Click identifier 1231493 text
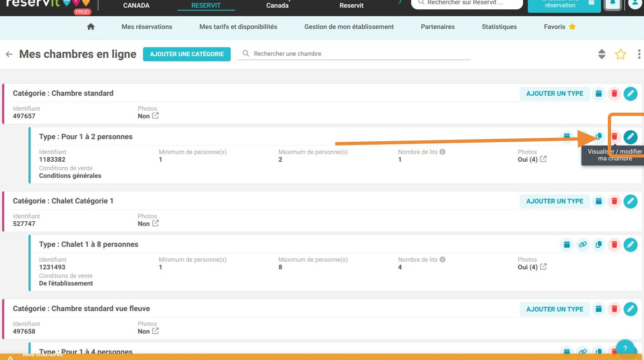Screen dimensions: 644x360 (x=52, y=267)
